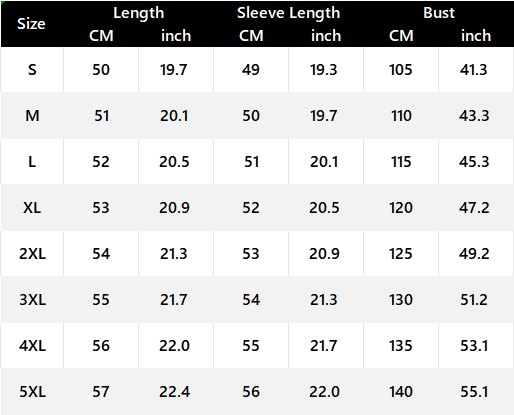Click the 105 bust CM cell
The width and height of the screenshot is (514, 415).
pyautogui.click(x=401, y=70)
